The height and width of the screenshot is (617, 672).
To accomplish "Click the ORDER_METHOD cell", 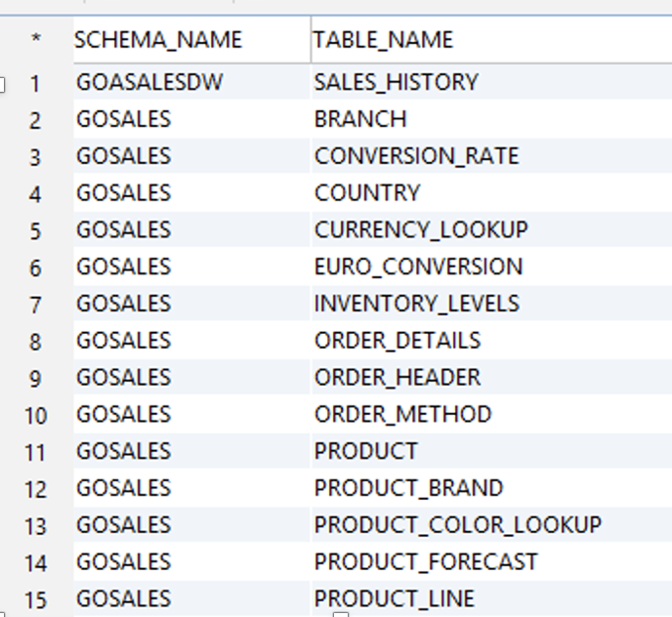I will click(491, 414).
